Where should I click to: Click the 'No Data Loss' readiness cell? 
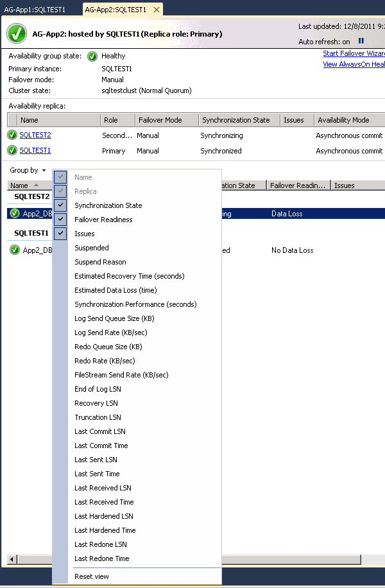click(x=293, y=250)
